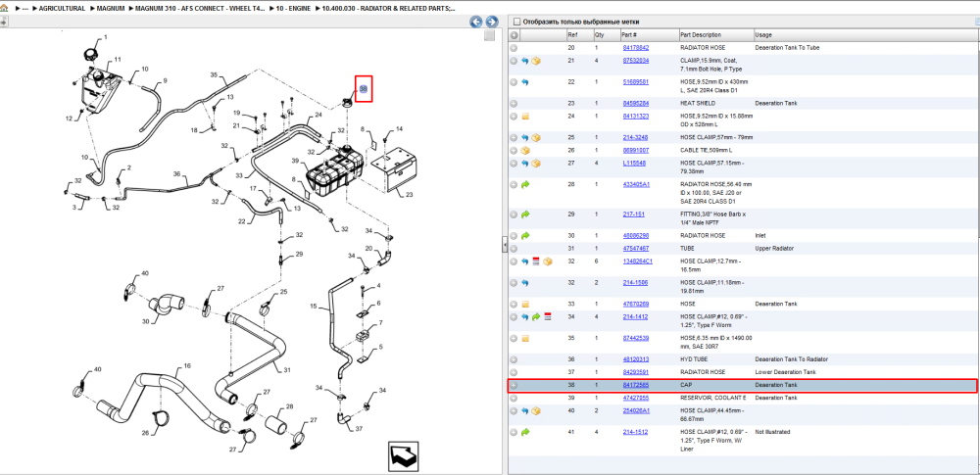
Task: Open the '---' breadcrumb item
Action: 25,9
